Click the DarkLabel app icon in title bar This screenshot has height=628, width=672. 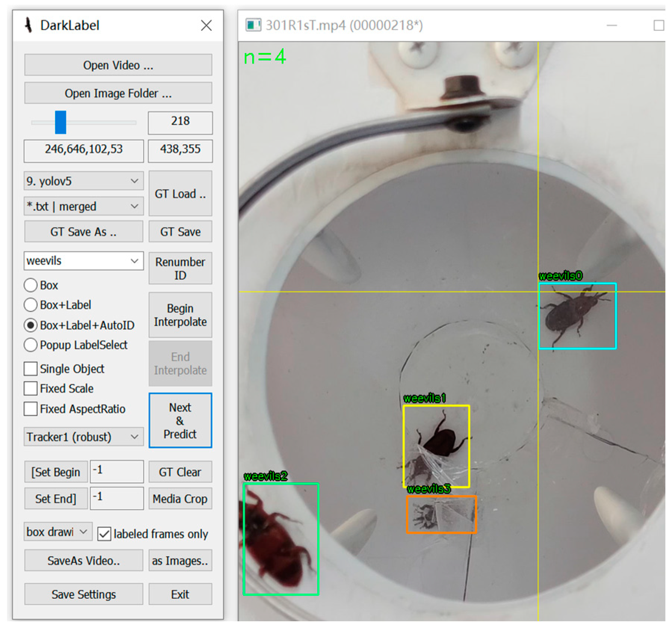coord(28,25)
